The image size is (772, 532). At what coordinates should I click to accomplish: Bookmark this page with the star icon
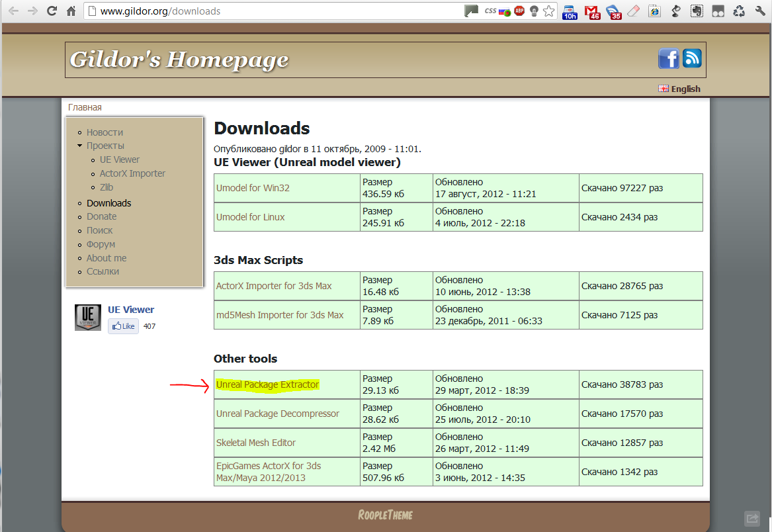[x=549, y=11]
